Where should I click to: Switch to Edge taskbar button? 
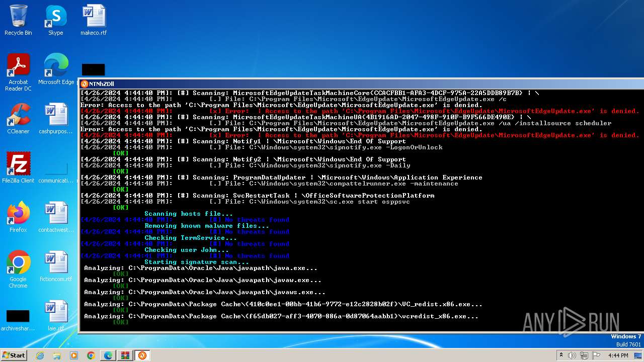click(x=108, y=355)
